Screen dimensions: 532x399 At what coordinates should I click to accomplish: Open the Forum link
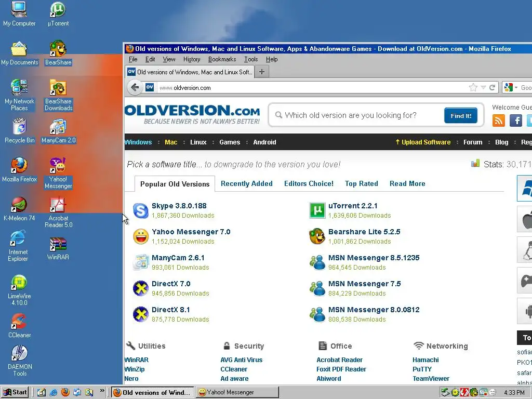[x=473, y=142]
